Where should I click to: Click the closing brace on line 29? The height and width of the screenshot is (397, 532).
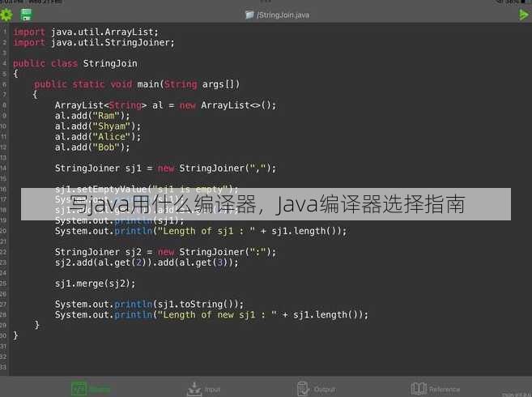[x=36, y=326]
